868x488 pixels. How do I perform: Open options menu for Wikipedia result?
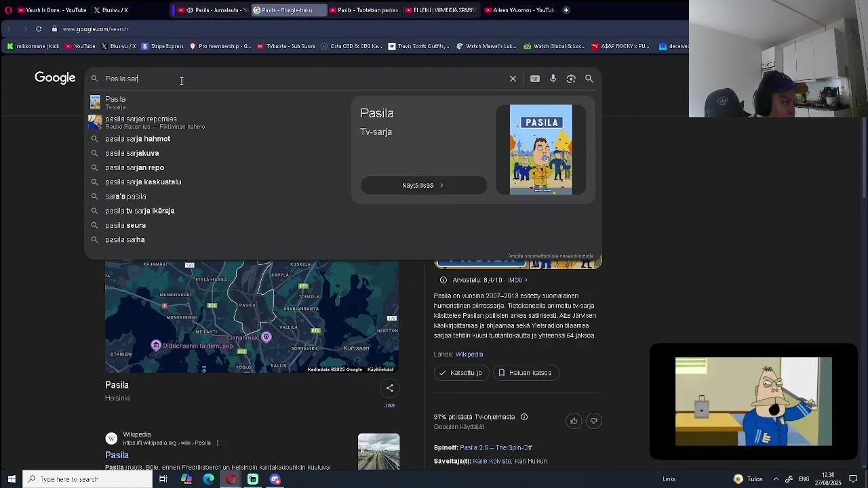(x=218, y=443)
